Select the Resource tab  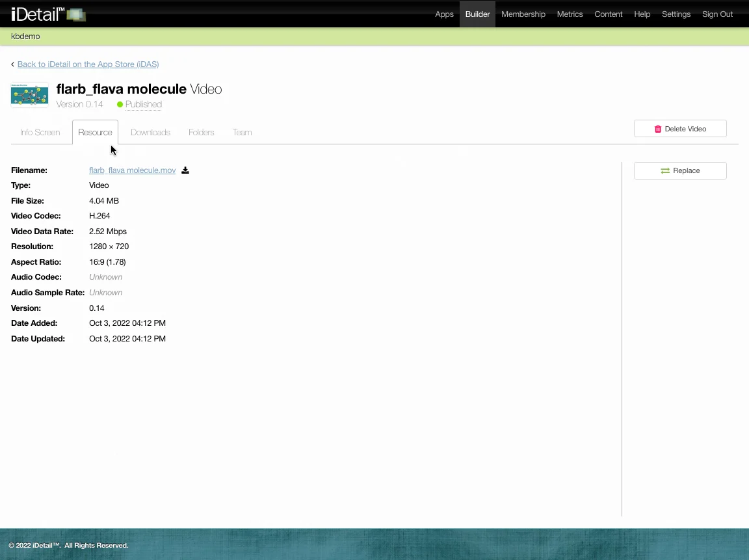coord(95,132)
